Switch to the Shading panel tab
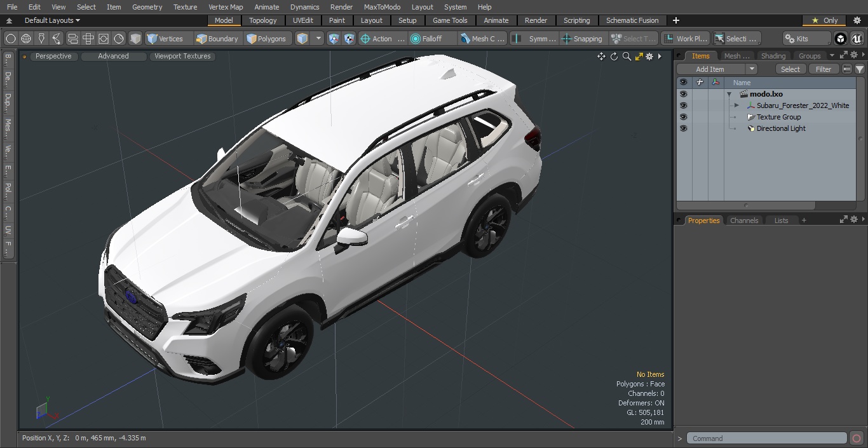This screenshot has height=448, width=868. [x=773, y=56]
